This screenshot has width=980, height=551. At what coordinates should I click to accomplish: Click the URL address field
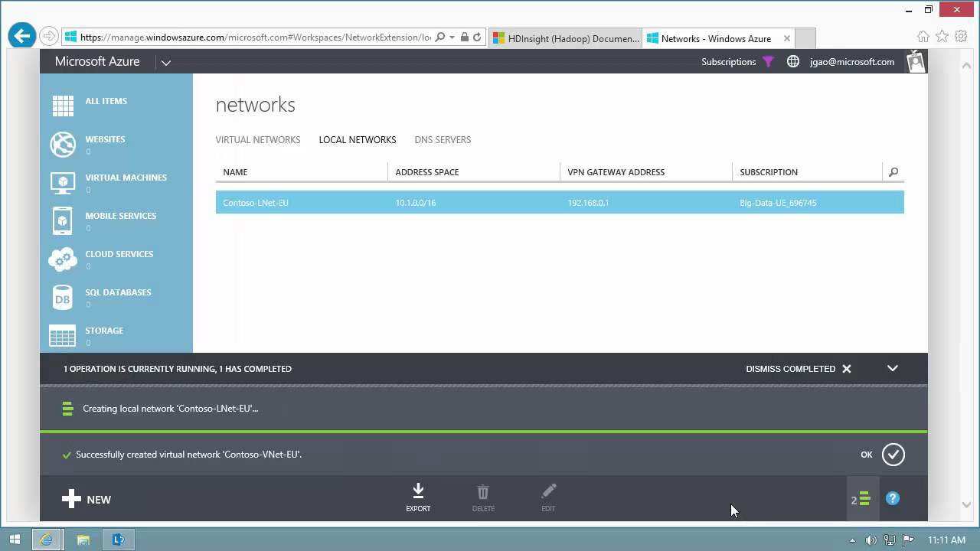pyautogui.click(x=255, y=37)
